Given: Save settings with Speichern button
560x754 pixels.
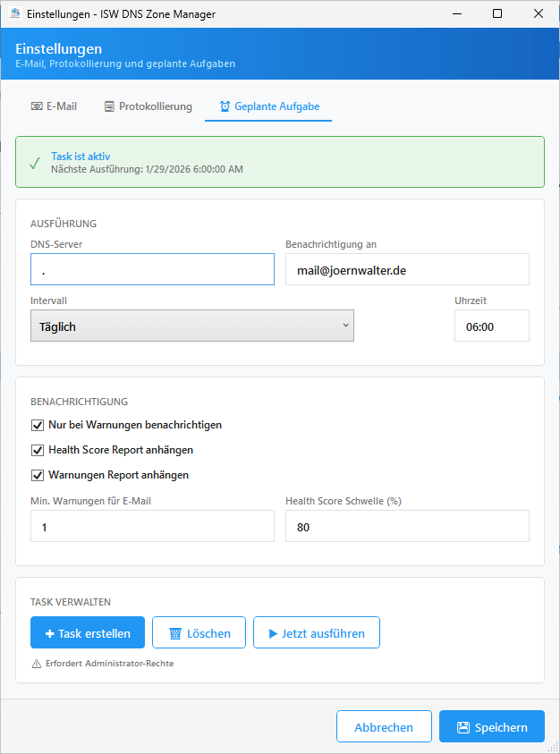Looking at the screenshot, I should pos(491,727).
